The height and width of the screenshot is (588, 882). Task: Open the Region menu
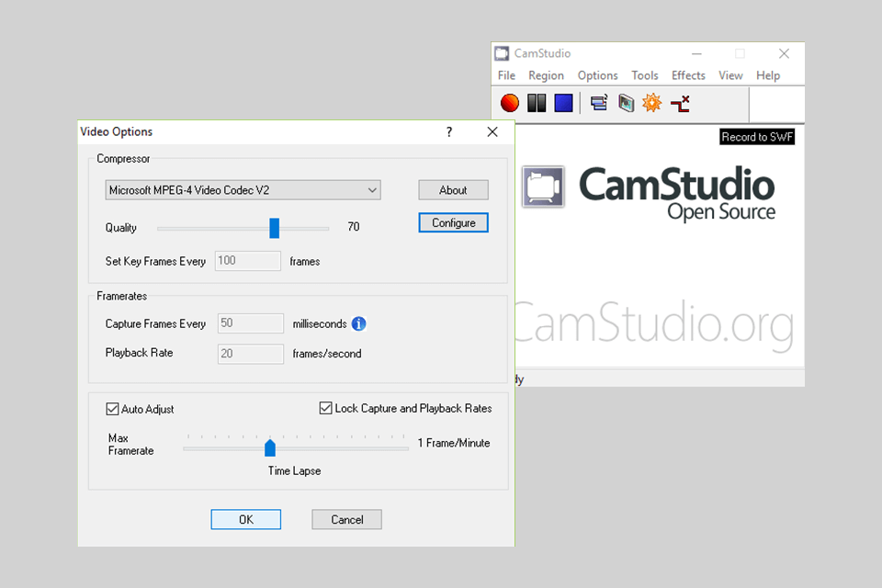coord(546,75)
